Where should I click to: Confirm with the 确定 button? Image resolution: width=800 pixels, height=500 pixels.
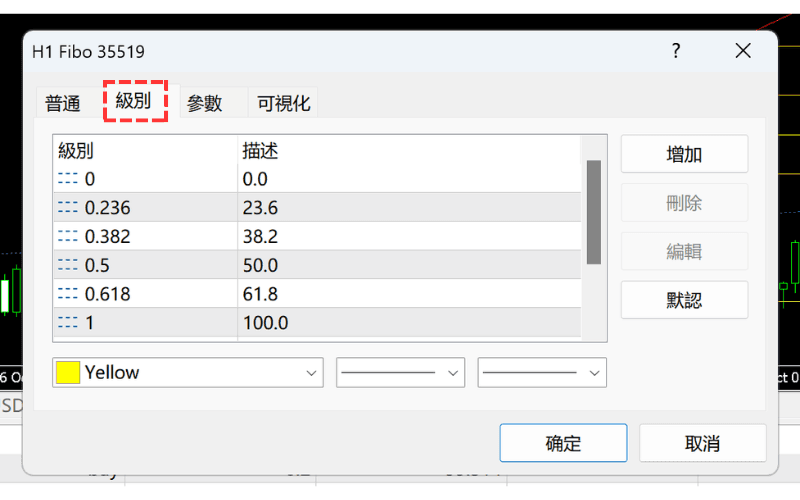pos(563,443)
